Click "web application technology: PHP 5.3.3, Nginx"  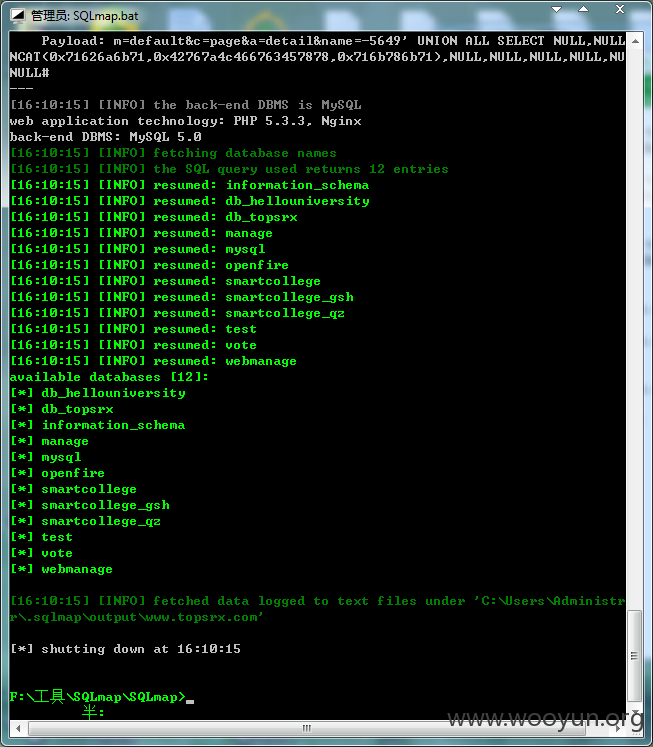186,121
